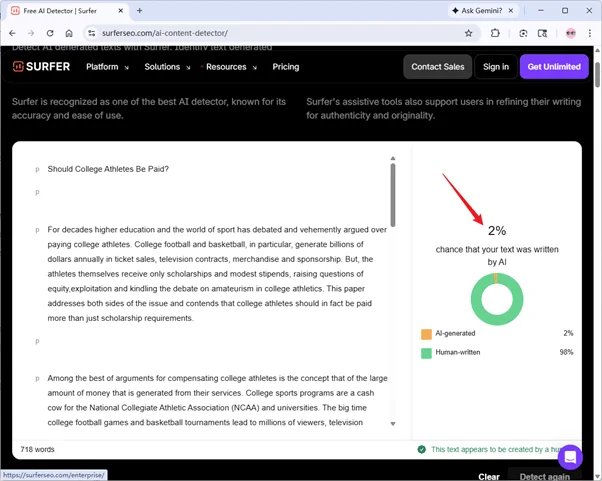Expand the Solutions dropdown menu
Viewport: 602px width, 481px height.
pos(167,67)
